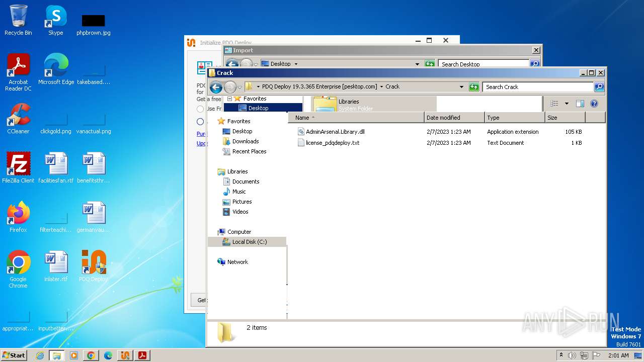Open Videos library
Image resolution: width=644 pixels, height=362 pixels.
(x=240, y=212)
